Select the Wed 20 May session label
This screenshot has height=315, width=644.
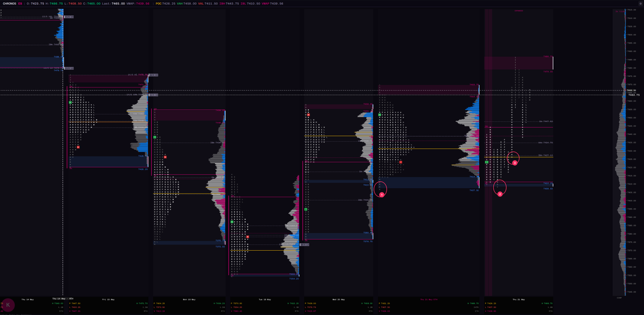coord(339,299)
